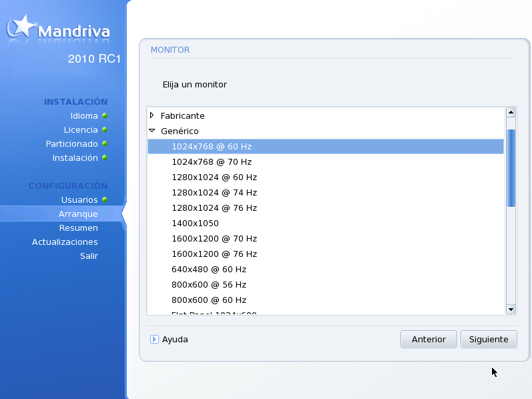The height and width of the screenshot is (399, 532).
Task: Click green status dot beside Particionado
Action: pos(105,144)
